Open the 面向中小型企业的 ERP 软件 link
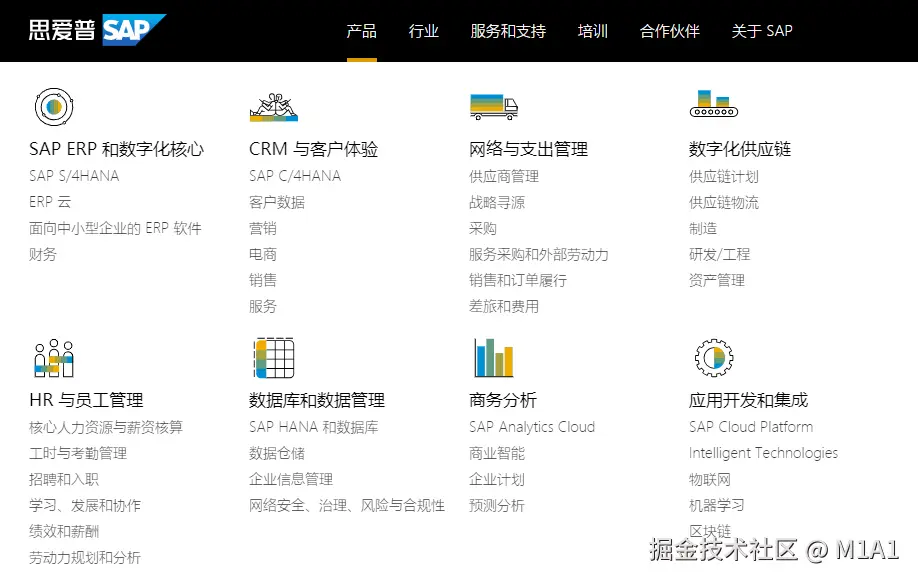 [x=115, y=228]
